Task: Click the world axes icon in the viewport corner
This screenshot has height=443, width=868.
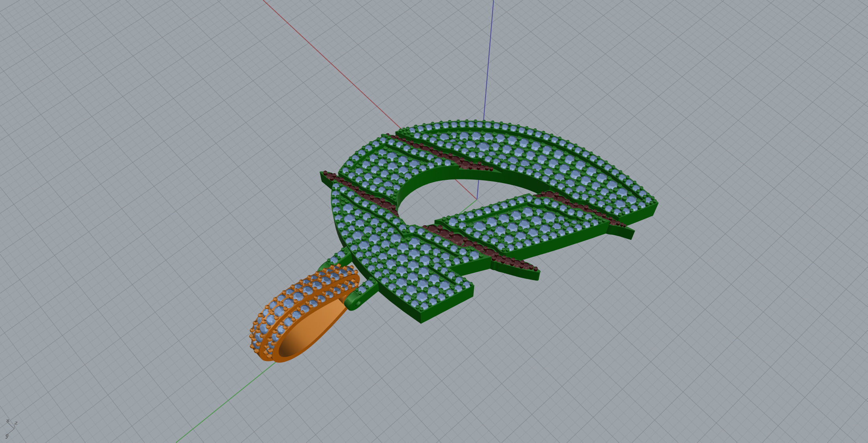Action: (11, 428)
